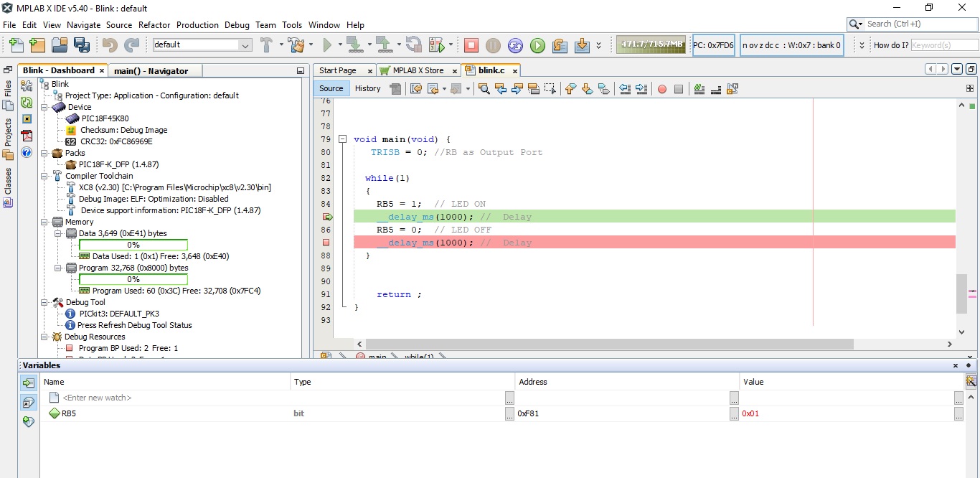Switch to editor Source view
Image resolution: width=980 pixels, height=478 pixels.
click(x=331, y=89)
